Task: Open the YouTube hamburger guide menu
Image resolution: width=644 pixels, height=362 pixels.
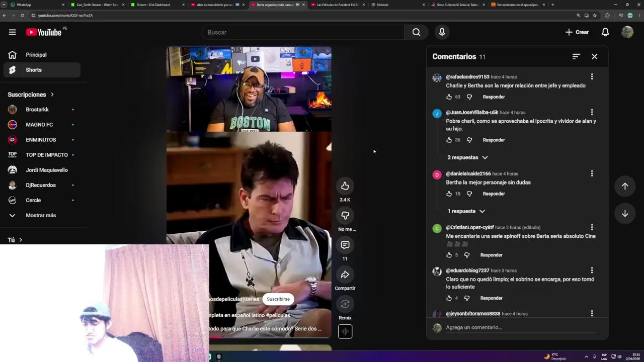Action: coord(12,32)
